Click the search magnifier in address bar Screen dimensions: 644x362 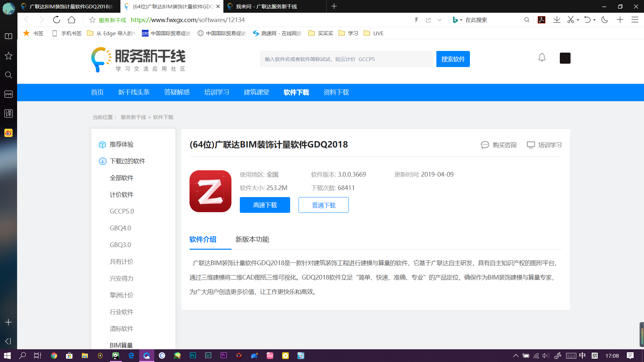pos(527,20)
